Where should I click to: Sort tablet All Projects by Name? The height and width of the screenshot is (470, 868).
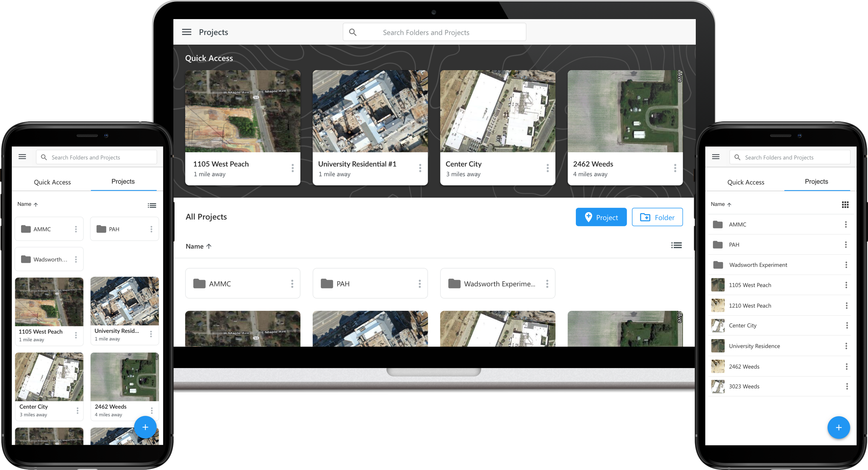198,246
